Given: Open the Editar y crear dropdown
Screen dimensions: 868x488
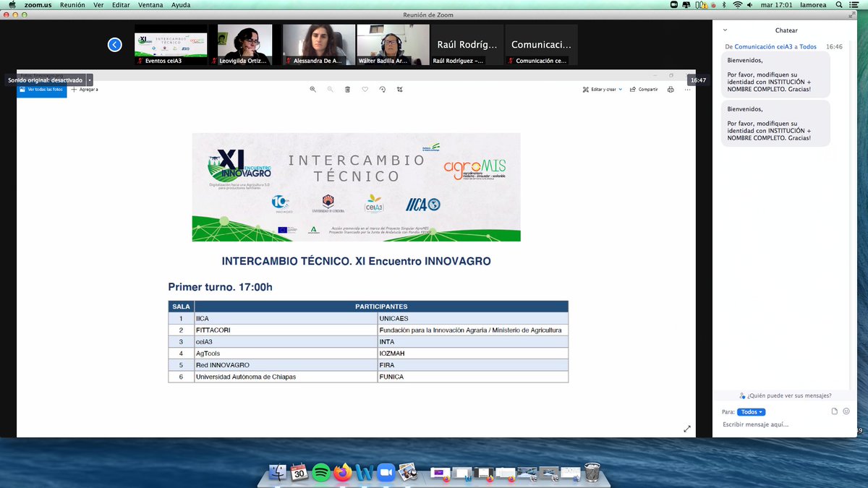Looking at the screenshot, I should click(x=603, y=89).
